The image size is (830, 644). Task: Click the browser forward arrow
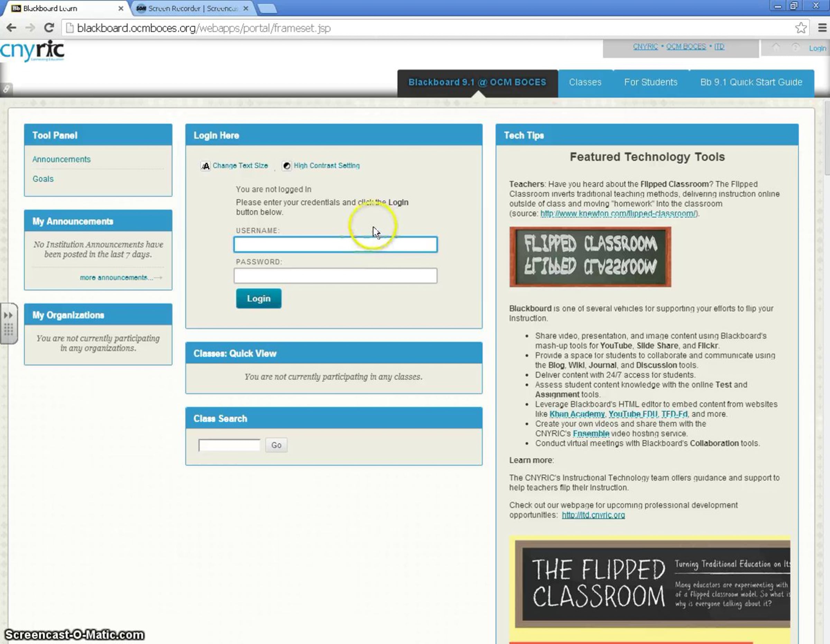(30, 28)
